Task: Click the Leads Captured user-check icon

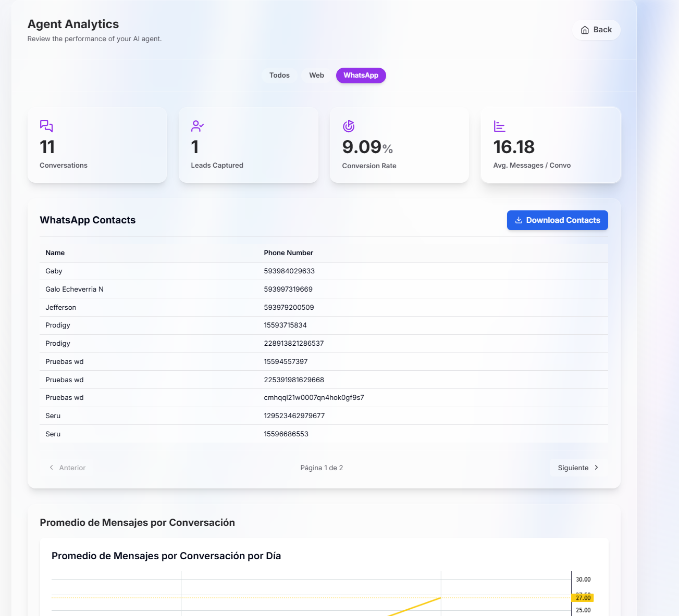Action: tap(197, 126)
